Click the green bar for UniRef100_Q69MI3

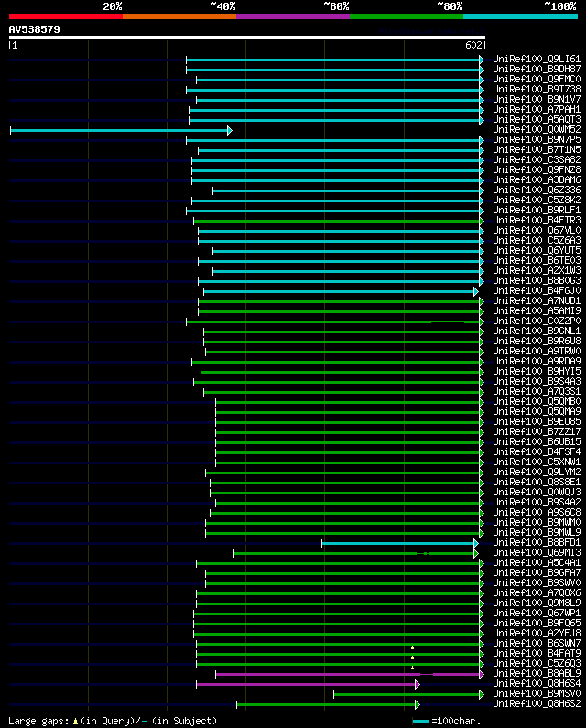(x=353, y=553)
